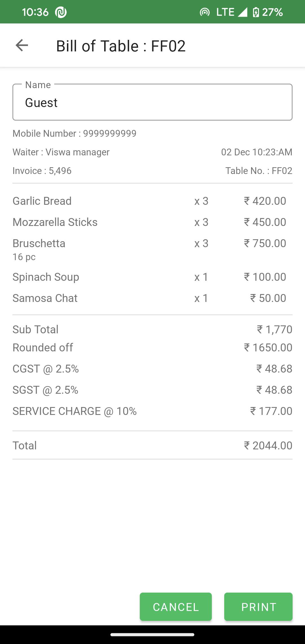This screenshot has width=305, height=644.
Task: Select the Garlic Bread line item
Action: click(152, 201)
